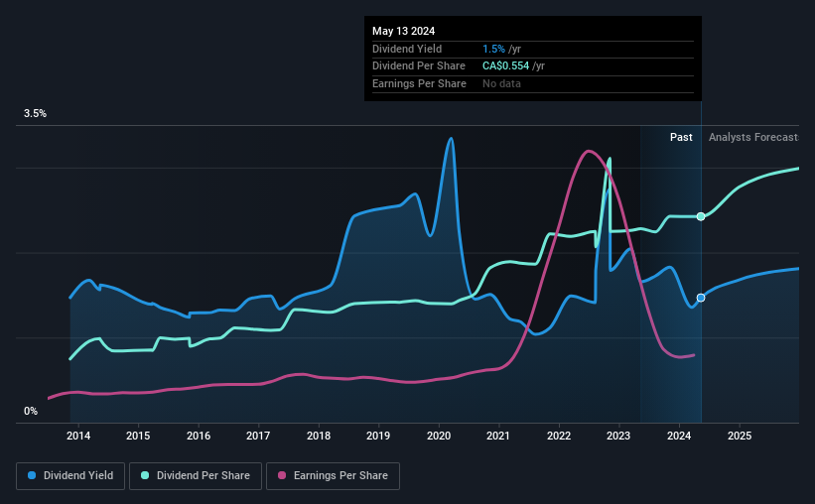Click the Past region label

(x=681, y=137)
